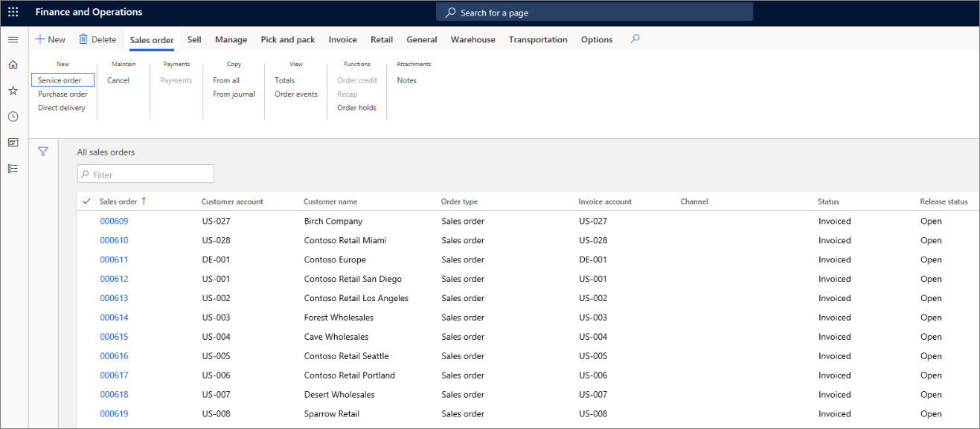Click the grid Filter input field
Viewport: 980px width, 429px height.
coord(146,175)
